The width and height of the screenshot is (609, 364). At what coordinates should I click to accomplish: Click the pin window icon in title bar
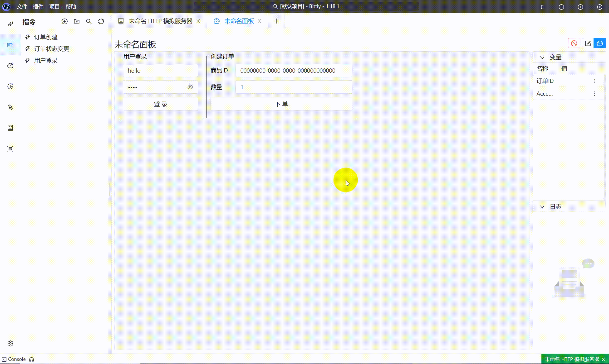click(x=542, y=7)
